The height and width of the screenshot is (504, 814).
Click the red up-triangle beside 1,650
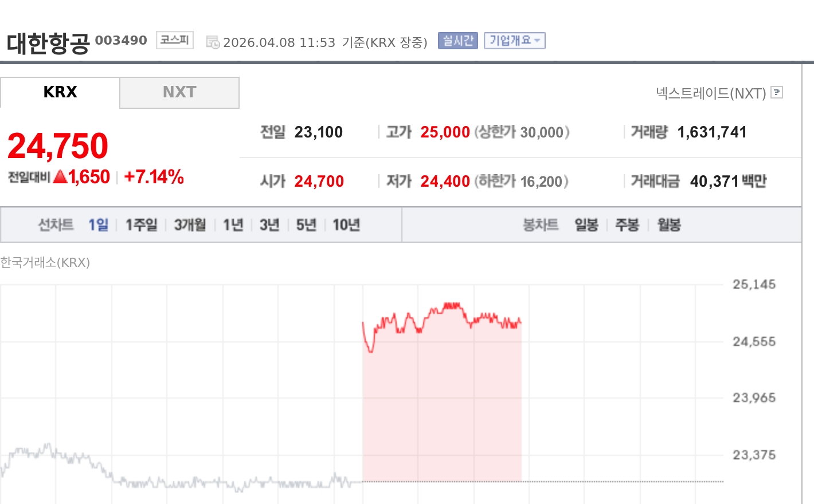coord(60,177)
